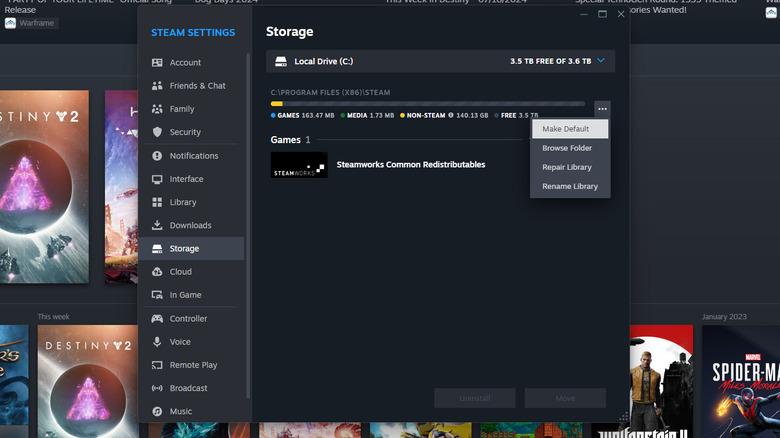Image resolution: width=780 pixels, height=438 pixels.
Task: Open the Cloud settings label
Action: (x=181, y=272)
